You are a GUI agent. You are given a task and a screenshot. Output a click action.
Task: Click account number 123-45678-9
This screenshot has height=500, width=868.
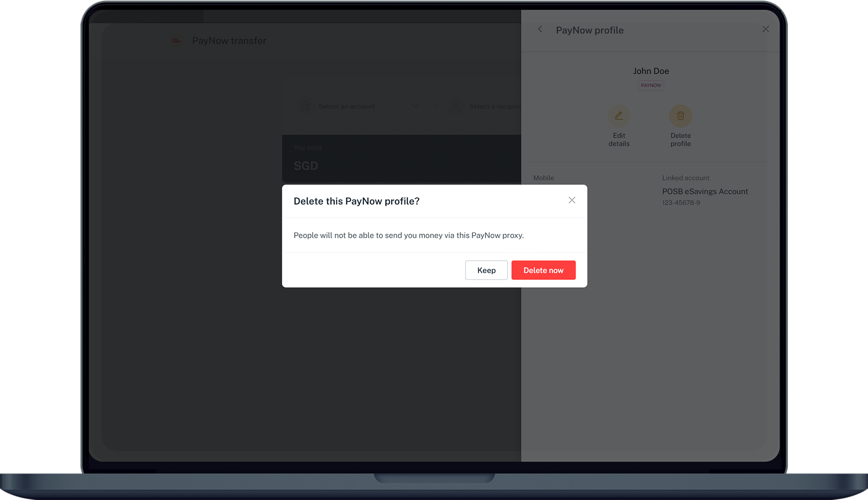point(681,203)
